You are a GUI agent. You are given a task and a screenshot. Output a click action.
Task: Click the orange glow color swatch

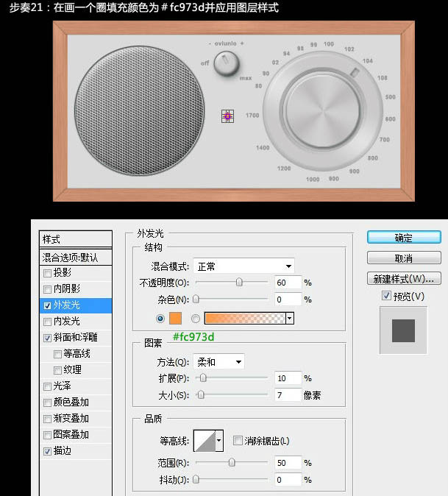176,318
